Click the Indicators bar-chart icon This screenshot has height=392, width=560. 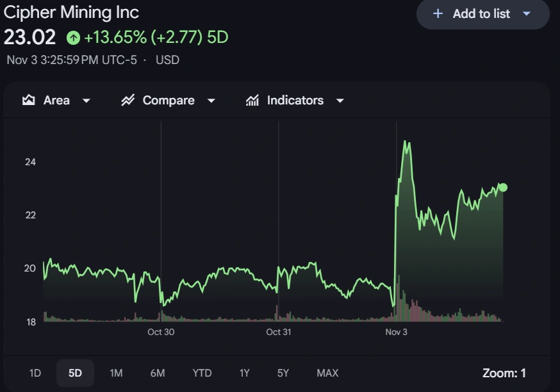pyautogui.click(x=251, y=100)
